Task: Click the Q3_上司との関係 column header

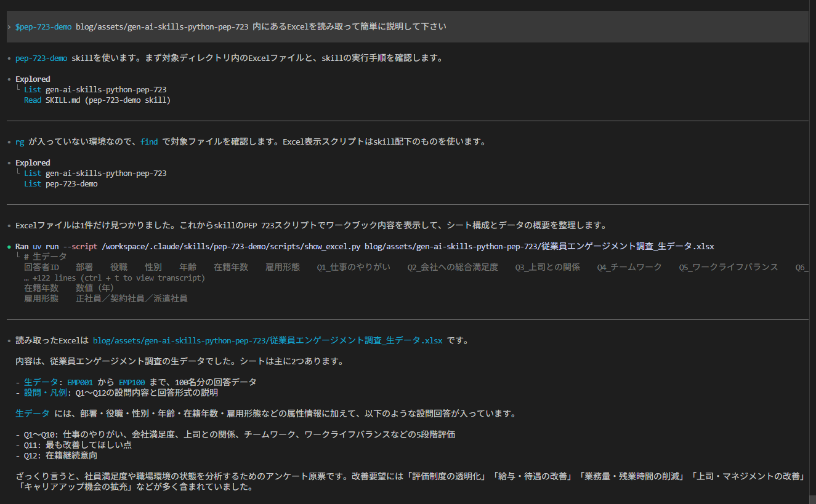Action: coord(547,267)
